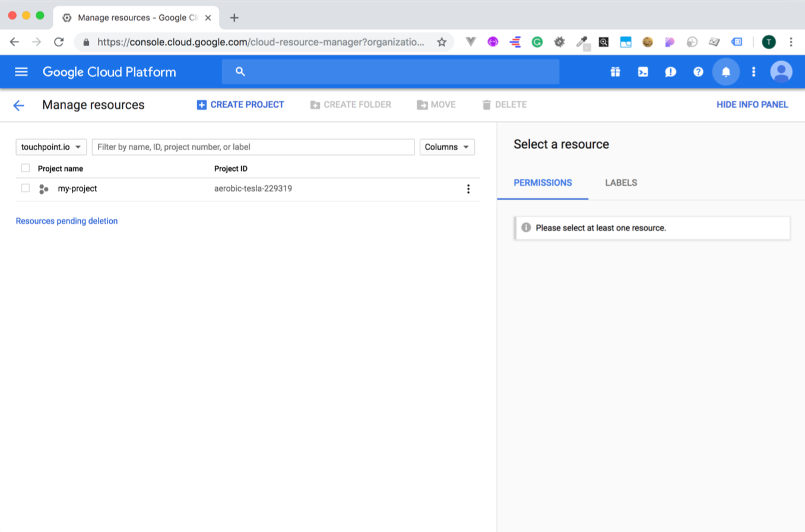
Task: Open the Columns dropdown
Action: [447, 147]
